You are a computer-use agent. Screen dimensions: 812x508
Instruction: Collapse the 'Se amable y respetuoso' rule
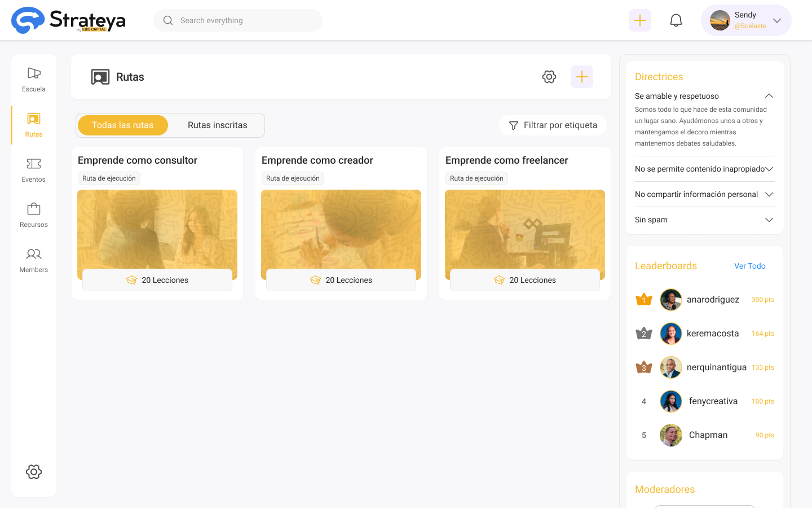(769, 96)
